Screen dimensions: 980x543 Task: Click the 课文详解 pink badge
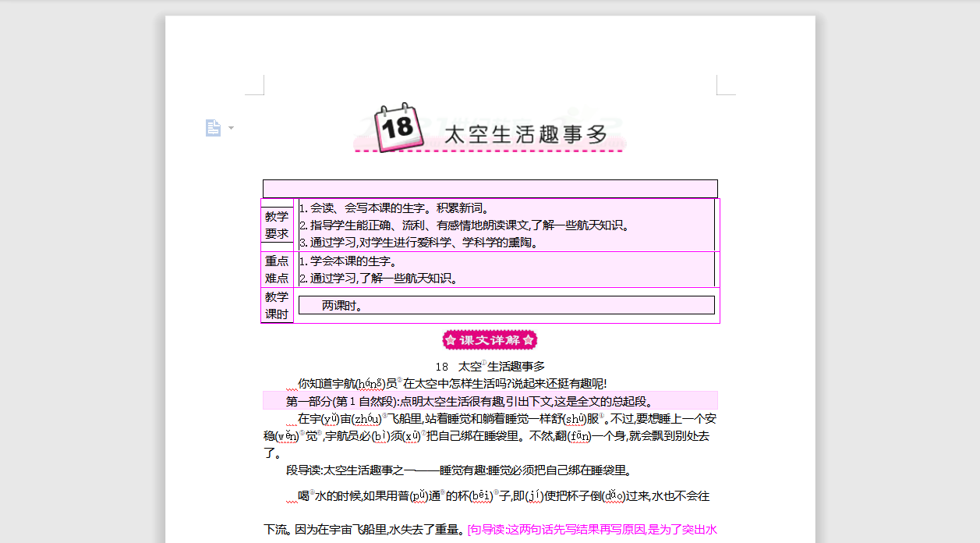[490, 339]
